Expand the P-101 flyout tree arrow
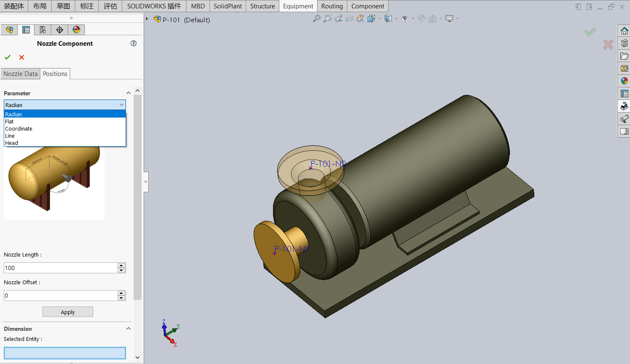This screenshot has height=364, width=630. (147, 19)
